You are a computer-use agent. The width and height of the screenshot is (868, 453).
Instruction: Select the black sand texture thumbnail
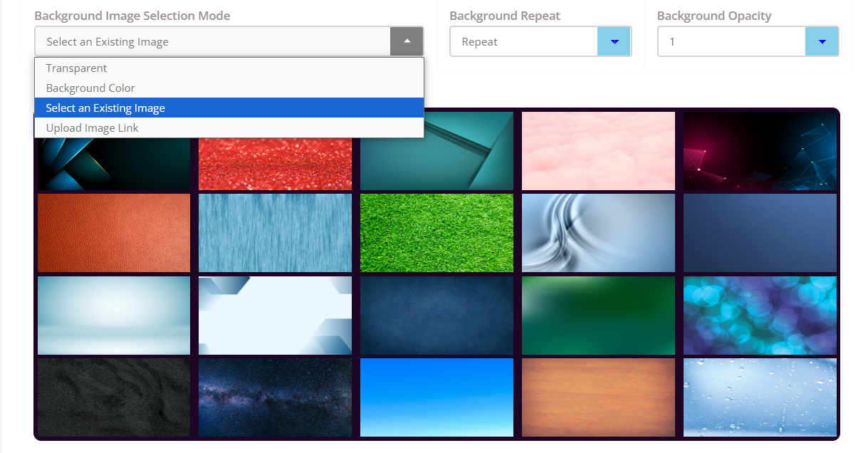click(x=114, y=397)
